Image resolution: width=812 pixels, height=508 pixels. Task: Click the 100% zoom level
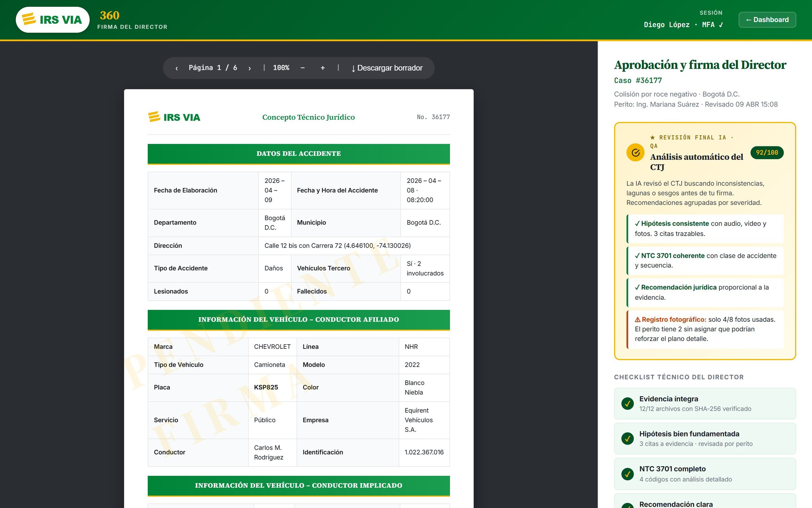point(281,68)
